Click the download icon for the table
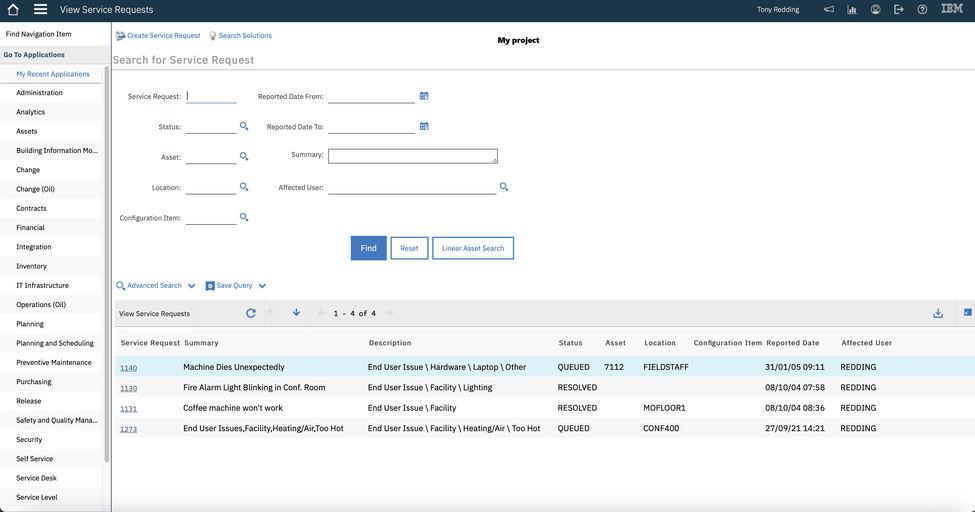 938,313
